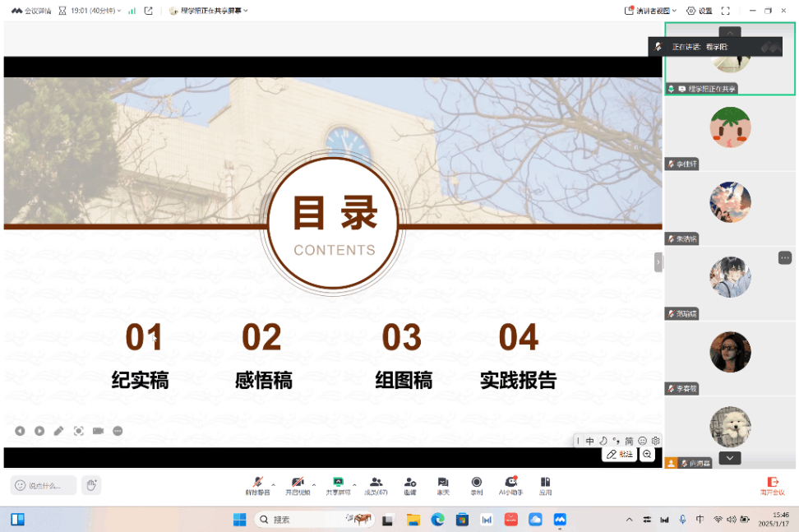Click the leave meeting button

(772, 484)
